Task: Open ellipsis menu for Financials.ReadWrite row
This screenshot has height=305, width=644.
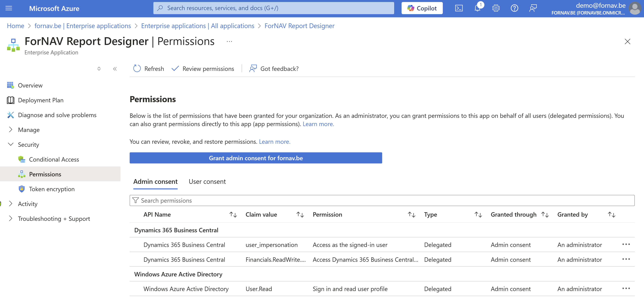Action: (626, 259)
